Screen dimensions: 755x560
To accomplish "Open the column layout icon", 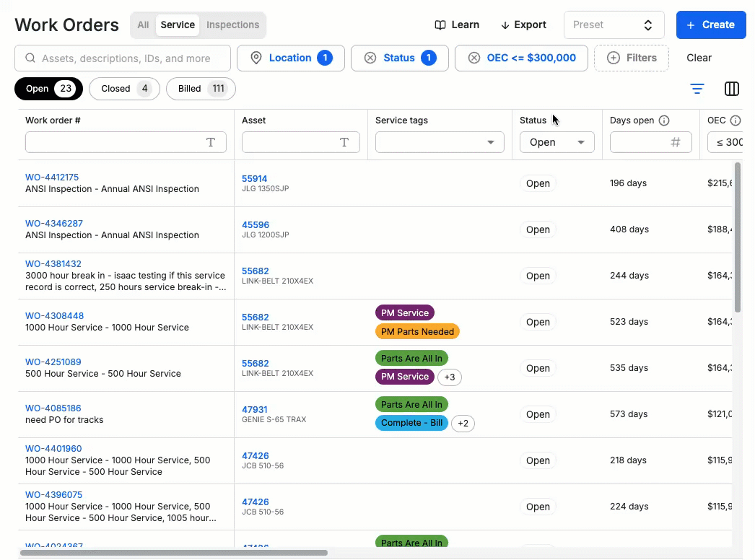I will [x=731, y=89].
